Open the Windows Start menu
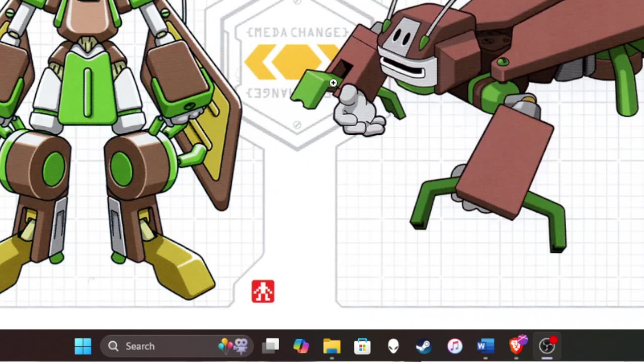 pyautogui.click(x=83, y=346)
